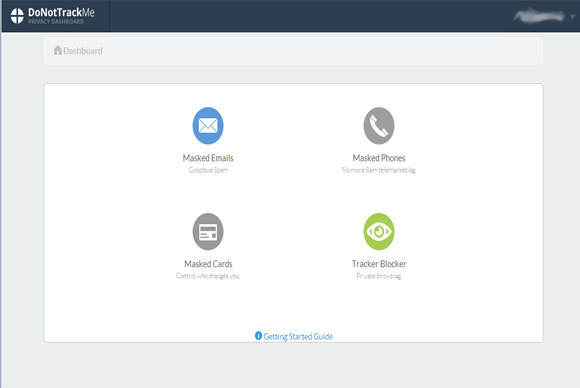
Task: Click the home icon beside Dashboard
Action: (58, 50)
